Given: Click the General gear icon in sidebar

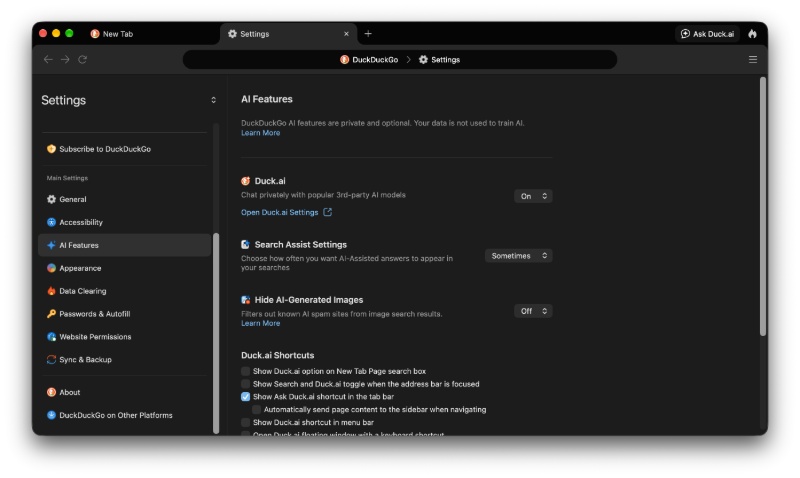Looking at the screenshot, I should (52, 199).
